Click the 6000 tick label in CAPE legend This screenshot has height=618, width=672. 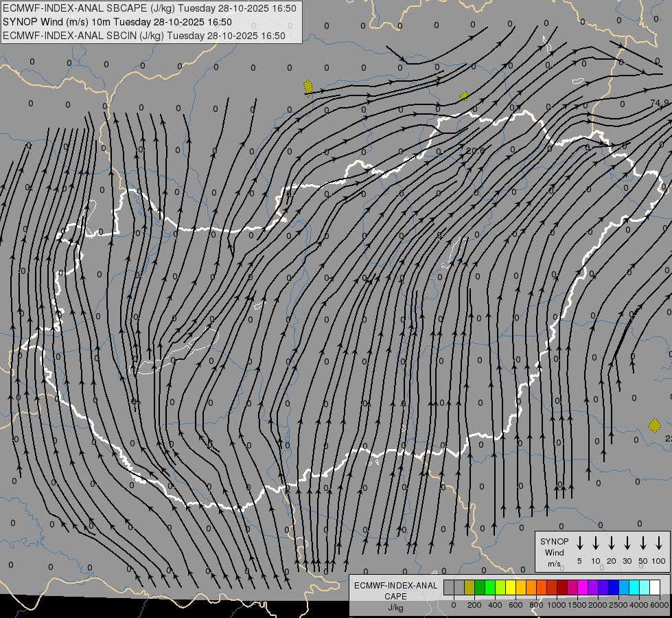[x=659, y=605]
